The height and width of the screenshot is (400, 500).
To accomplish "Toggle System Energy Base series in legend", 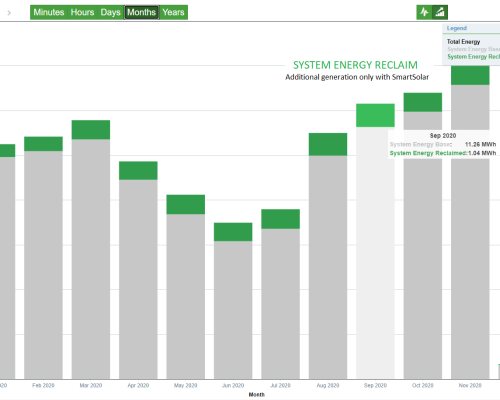I will (473, 49).
